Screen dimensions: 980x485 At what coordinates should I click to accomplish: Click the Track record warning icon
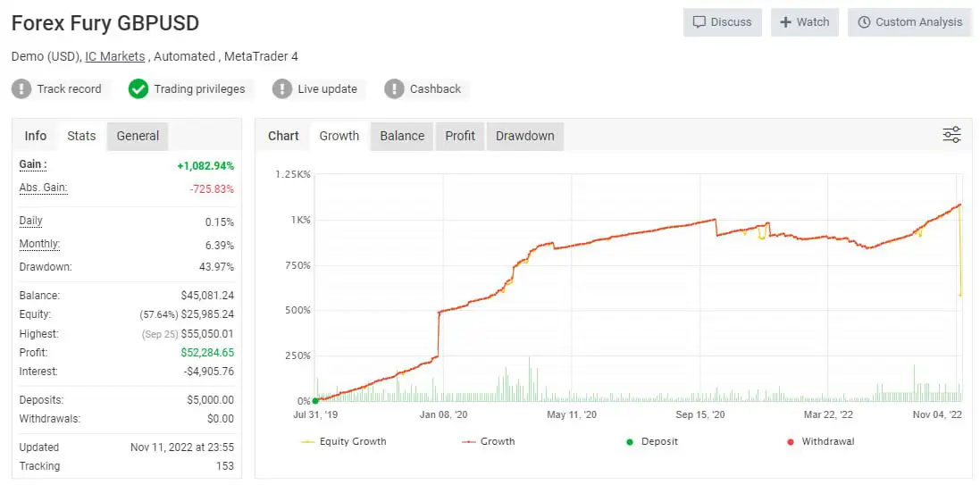[22, 88]
